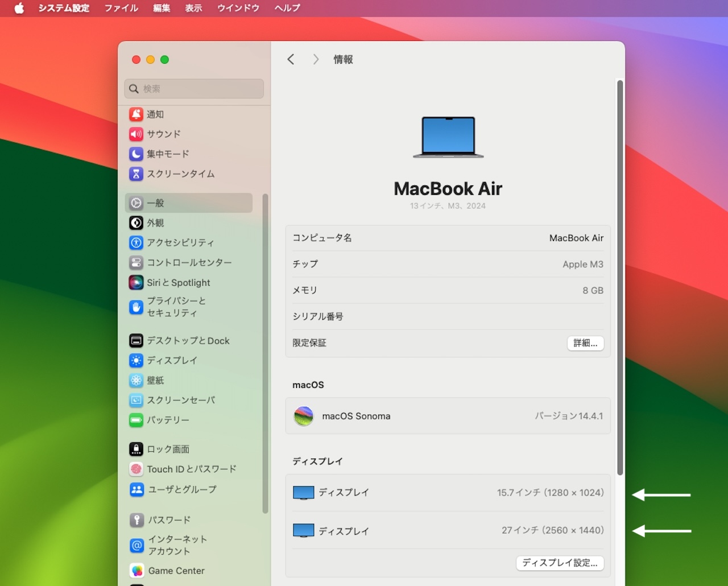Image resolution: width=728 pixels, height=586 pixels.
Task: Click the バージョン14.4.1 text
Action: (569, 416)
